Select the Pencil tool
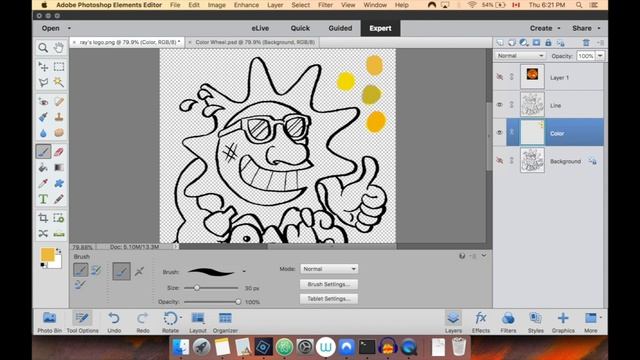The image size is (640, 360). pyautogui.click(x=59, y=199)
